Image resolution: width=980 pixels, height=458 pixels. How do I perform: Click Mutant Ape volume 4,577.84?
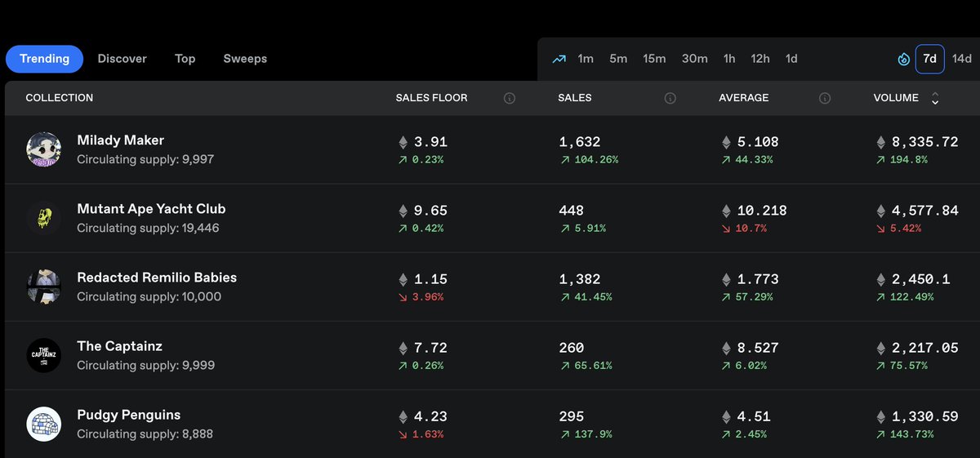click(926, 211)
